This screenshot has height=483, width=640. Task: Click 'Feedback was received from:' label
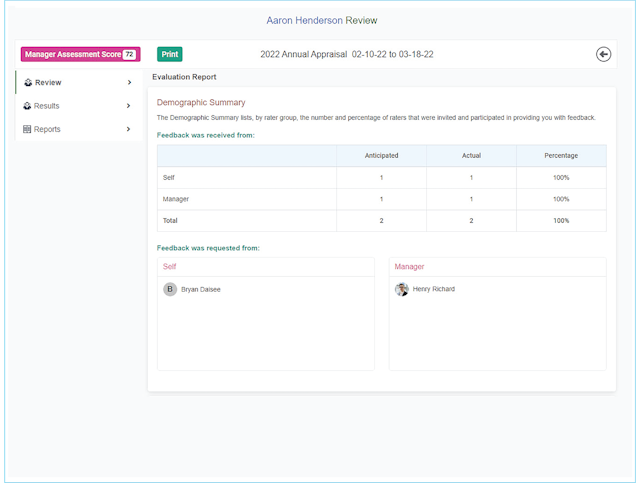206,135
